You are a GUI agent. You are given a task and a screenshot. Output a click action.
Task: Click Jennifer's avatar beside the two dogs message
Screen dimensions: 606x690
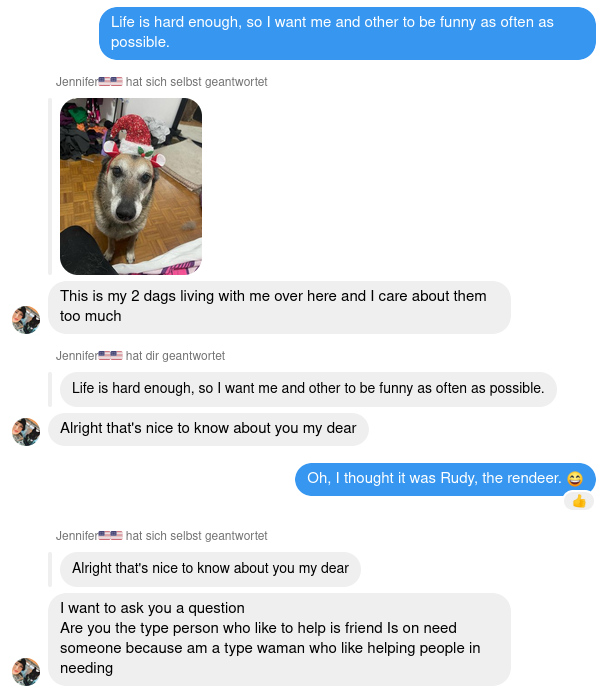pos(26,320)
